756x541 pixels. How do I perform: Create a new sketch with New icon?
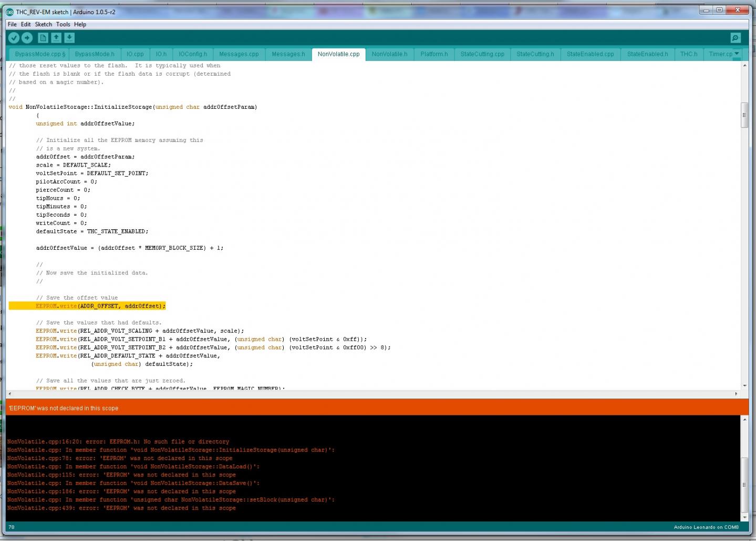pyautogui.click(x=43, y=38)
